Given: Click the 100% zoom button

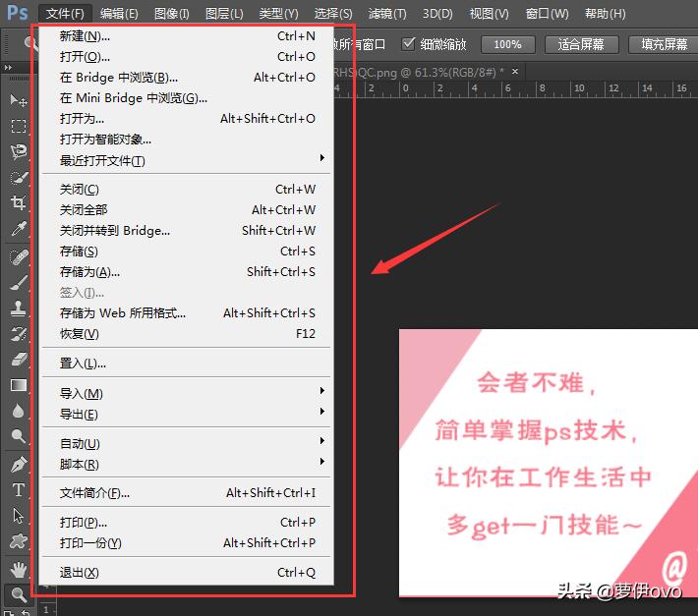Looking at the screenshot, I should (507, 44).
